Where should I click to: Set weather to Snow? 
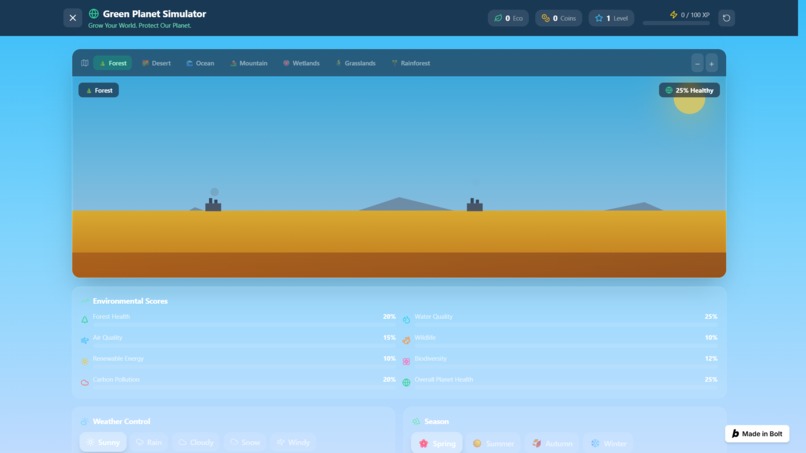(245, 442)
